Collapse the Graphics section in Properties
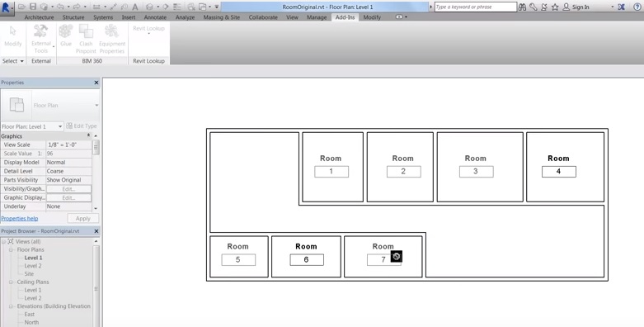 (88, 135)
